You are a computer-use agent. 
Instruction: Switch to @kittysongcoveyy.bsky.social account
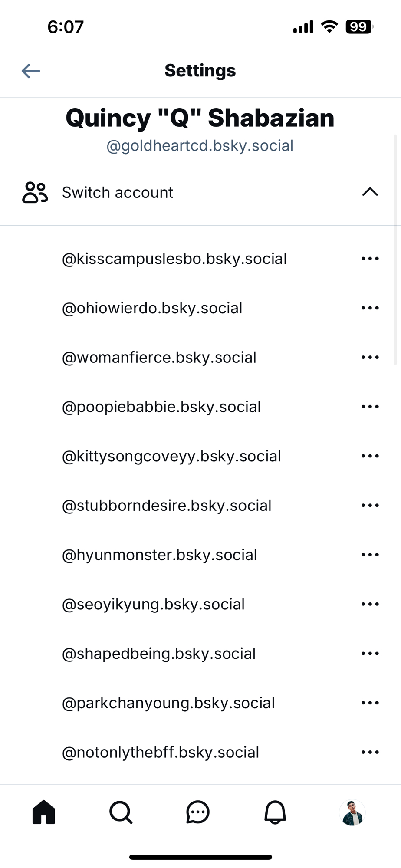click(x=171, y=456)
